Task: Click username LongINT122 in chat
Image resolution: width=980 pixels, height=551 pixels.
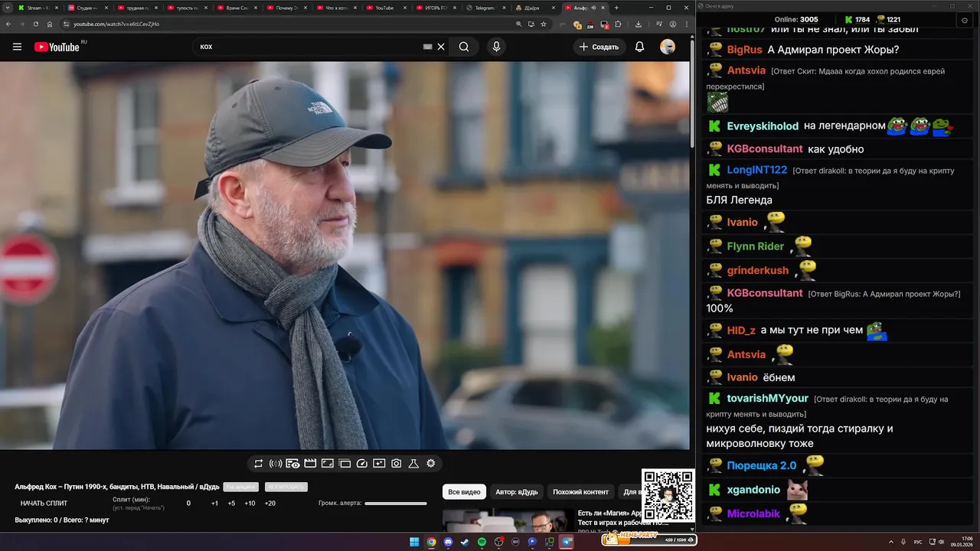Action: 756,170
